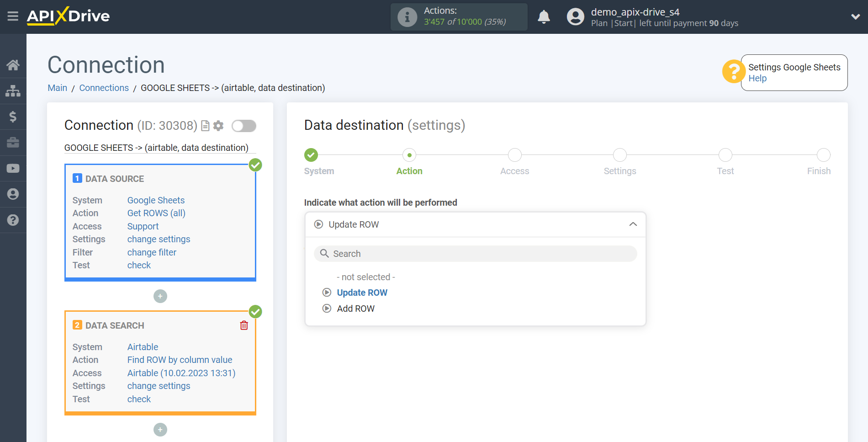Click the user avatar icon
The height and width of the screenshot is (442, 868).
coord(576,17)
